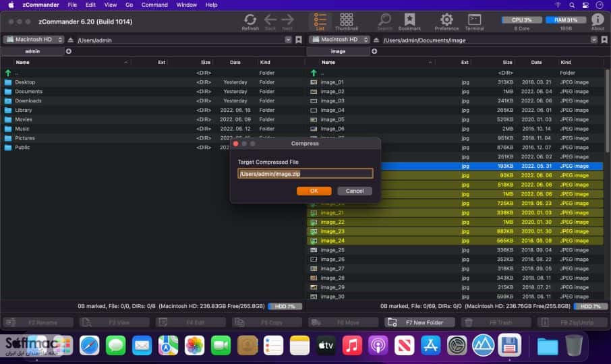This screenshot has width=611, height=364.
Task: Add a new tab beside image tab
Action: (x=374, y=51)
